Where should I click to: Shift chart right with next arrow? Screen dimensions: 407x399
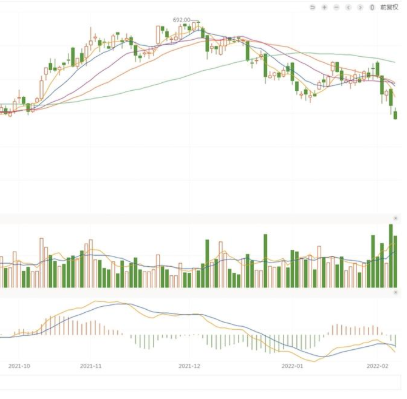[360, 7]
